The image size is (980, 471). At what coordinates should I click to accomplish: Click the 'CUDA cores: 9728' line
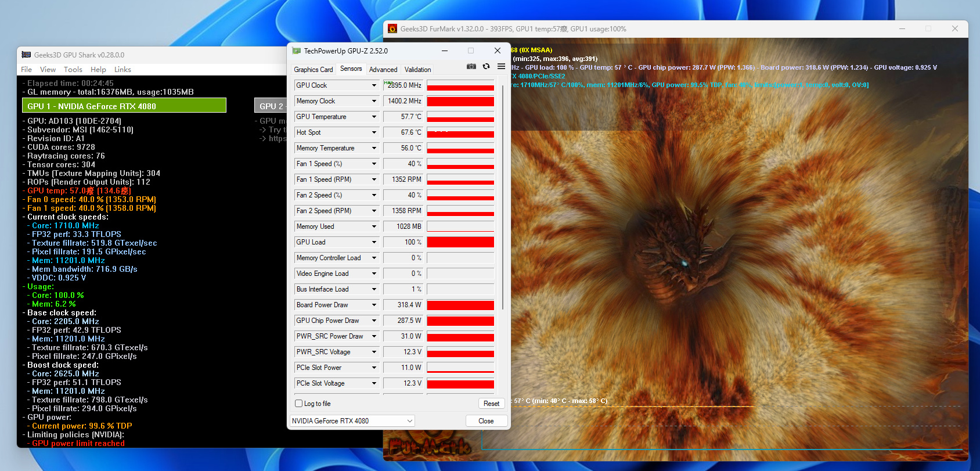59,148
